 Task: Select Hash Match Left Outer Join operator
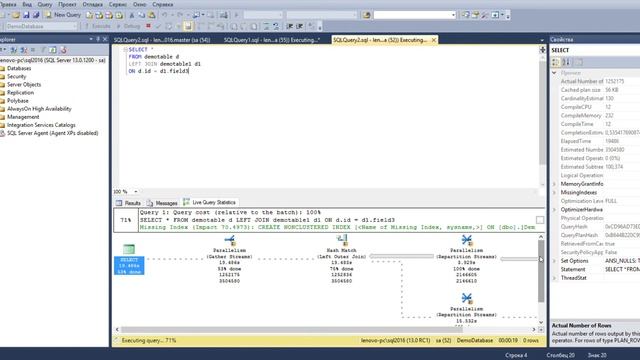342,259
